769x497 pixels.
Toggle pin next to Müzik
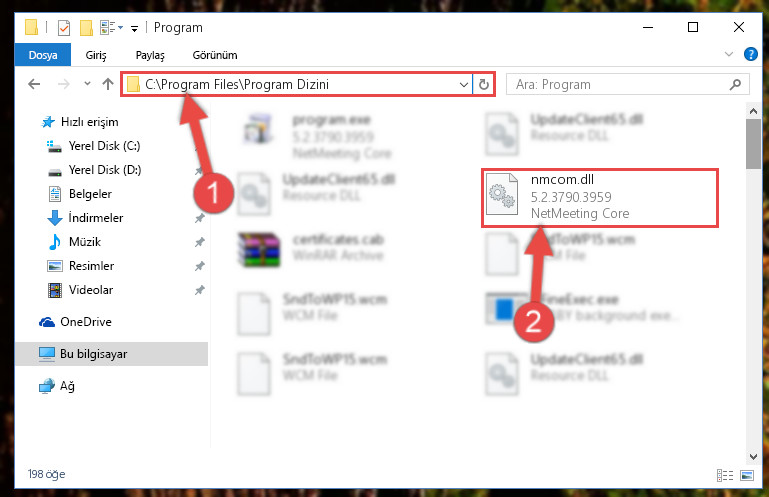coord(200,242)
